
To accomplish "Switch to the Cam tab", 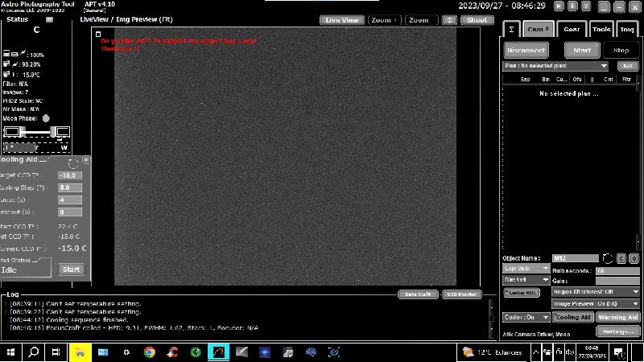I will coord(539,29).
